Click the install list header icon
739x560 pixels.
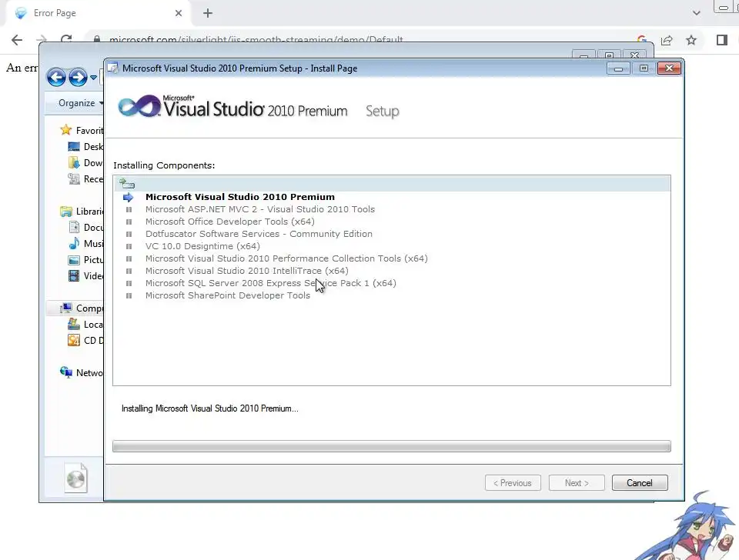[x=127, y=183]
